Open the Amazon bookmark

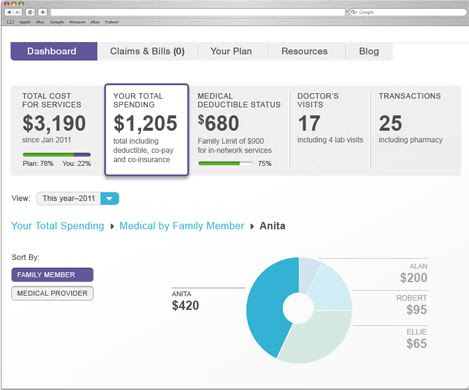pyautogui.click(x=77, y=22)
